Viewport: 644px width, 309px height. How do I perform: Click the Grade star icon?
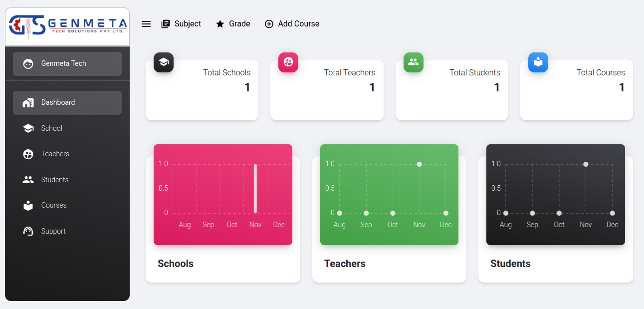tap(220, 24)
